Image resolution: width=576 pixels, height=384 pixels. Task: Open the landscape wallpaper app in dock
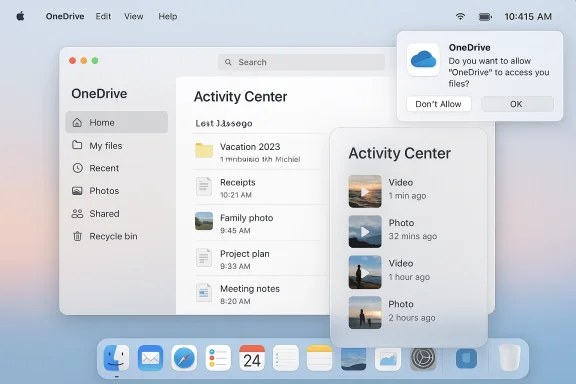pyautogui.click(x=353, y=359)
